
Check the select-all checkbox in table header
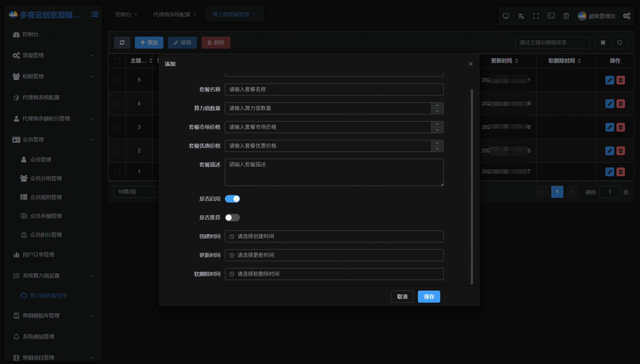(117, 61)
